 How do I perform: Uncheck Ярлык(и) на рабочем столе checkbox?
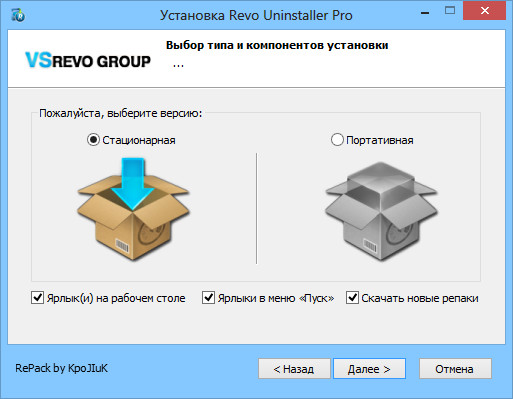[37, 298]
